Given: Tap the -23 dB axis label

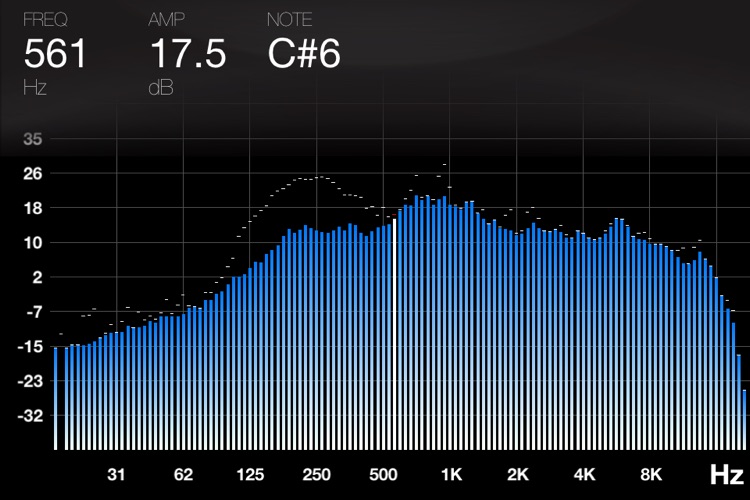Looking at the screenshot, I should click(30, 382).
